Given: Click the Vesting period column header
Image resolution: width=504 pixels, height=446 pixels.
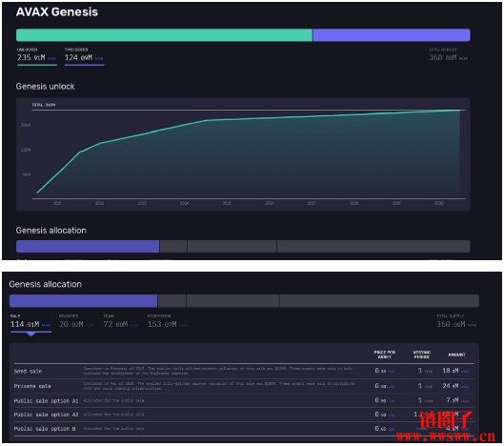Looking at the screenshot, I should click(421, 355).
